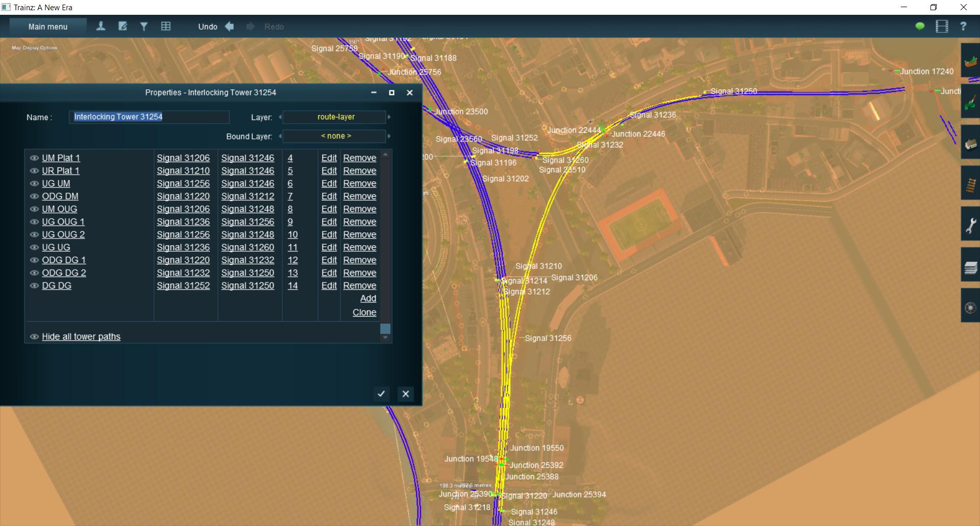Click Junction 17240 label on the map
980x526 pixels.
click(926, 71)
